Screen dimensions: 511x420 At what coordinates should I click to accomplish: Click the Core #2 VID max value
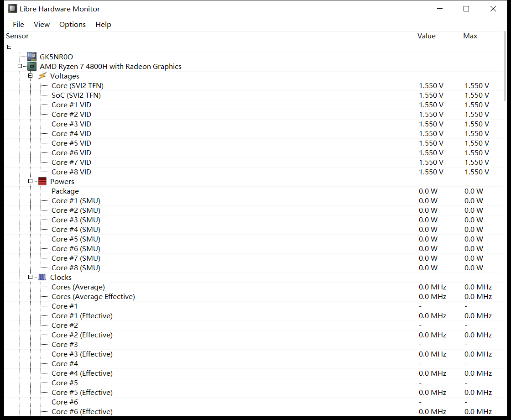coord(477,115)
